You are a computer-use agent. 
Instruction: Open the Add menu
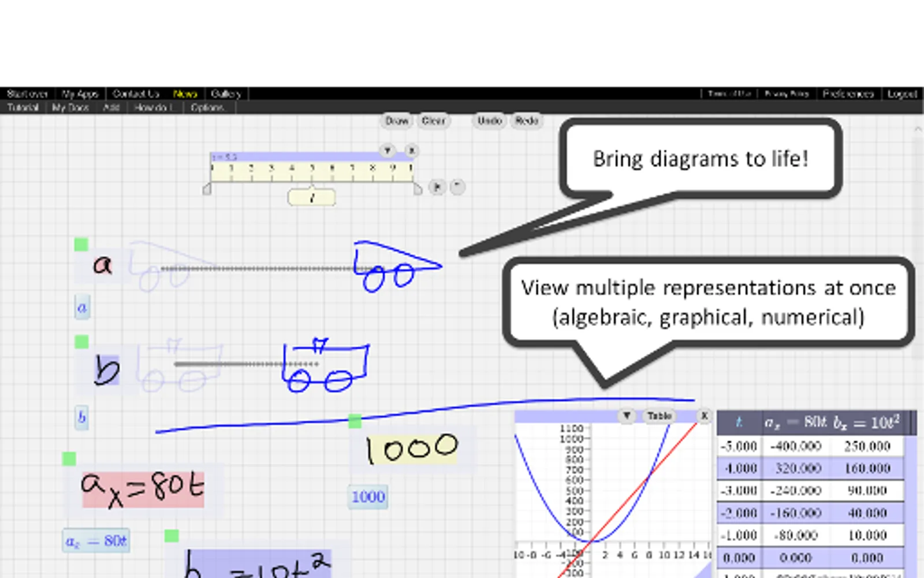pos(111,108)
